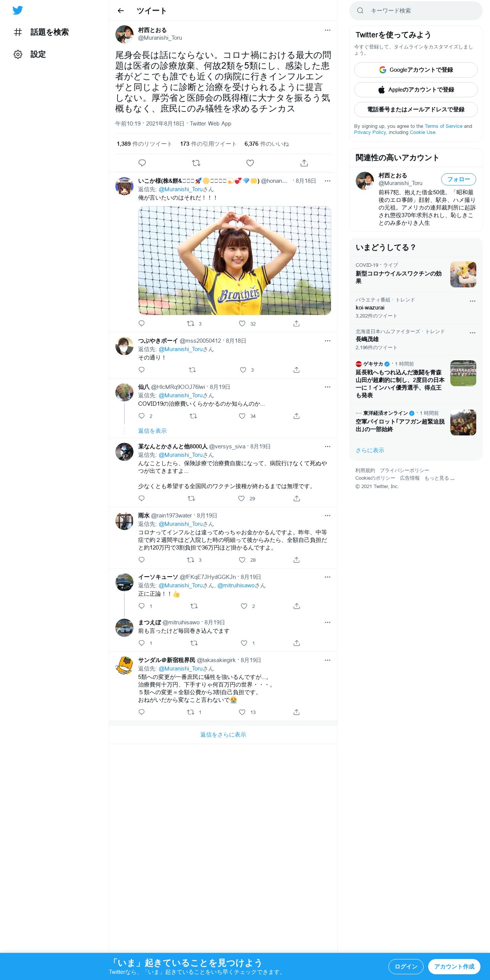Open 設定 in the sidebar
The image size is (490, 980).
coord(30,54)
